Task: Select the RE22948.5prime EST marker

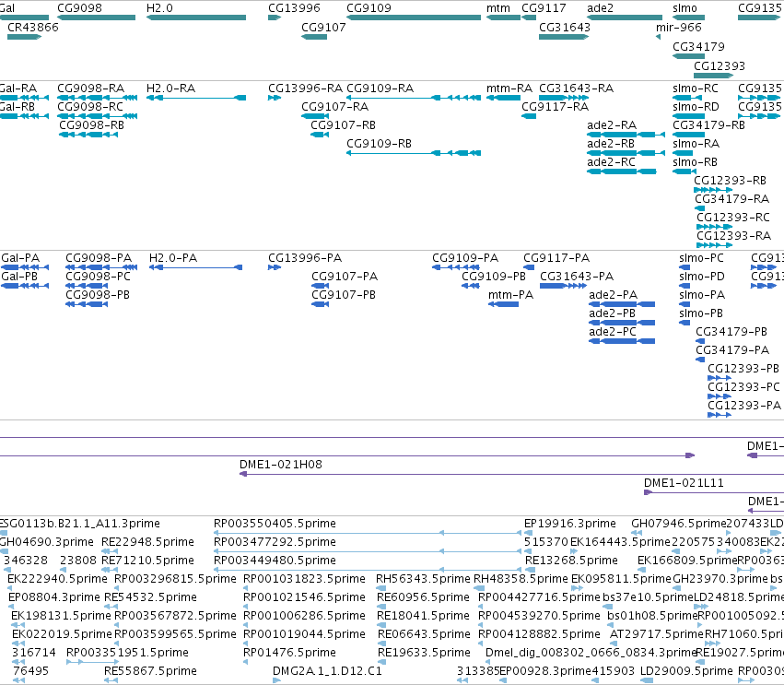Action: [110, 551]
